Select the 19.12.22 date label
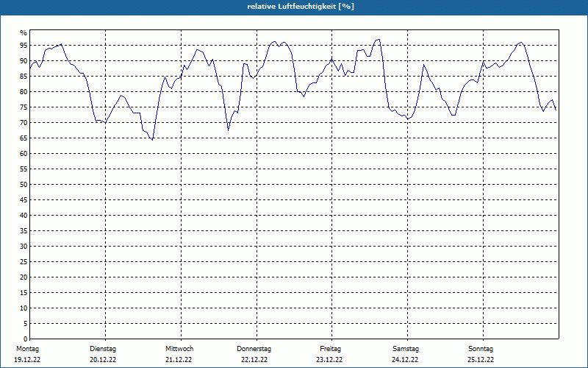This screenshot has width=588, height=368. click(27, 360)
